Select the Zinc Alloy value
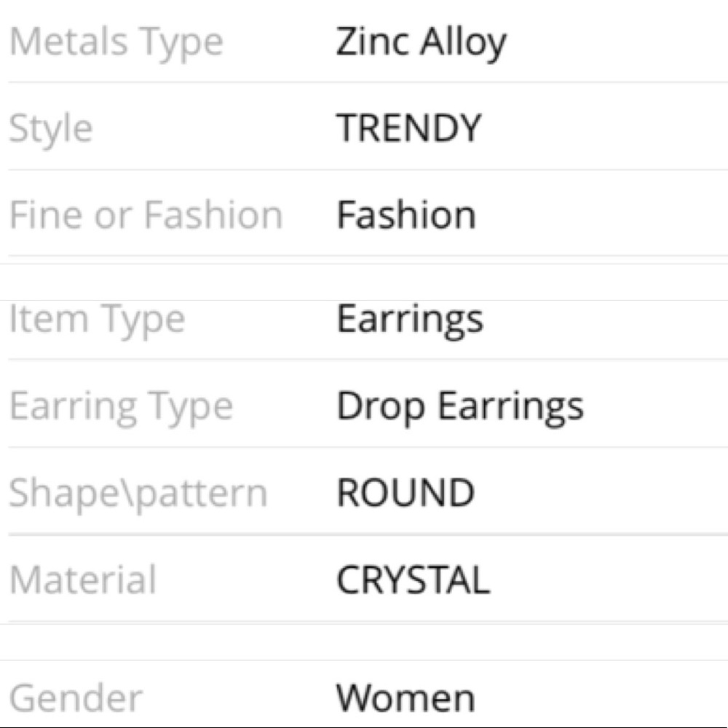The height and width of the screenshot is (728, 728). 421,43
